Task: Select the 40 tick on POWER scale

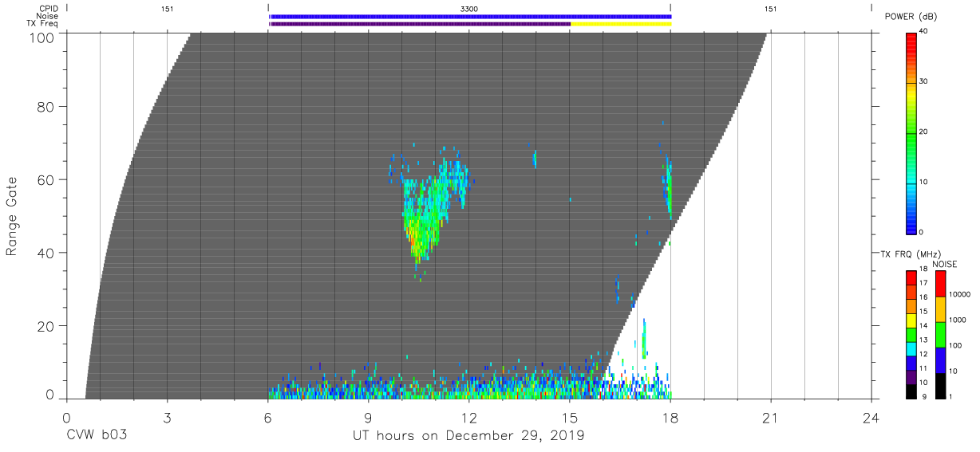Action: click(x=923, y=31)
